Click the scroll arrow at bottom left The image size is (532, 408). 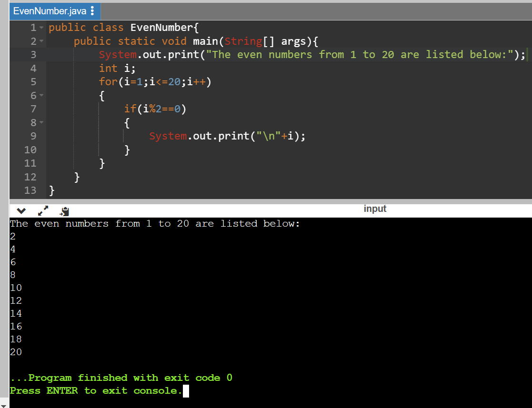tap(4, 404)
